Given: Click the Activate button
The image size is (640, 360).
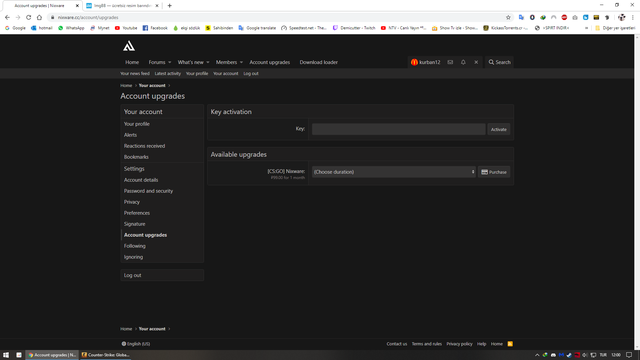Looking at the screenshot, I should coord(498,129).
